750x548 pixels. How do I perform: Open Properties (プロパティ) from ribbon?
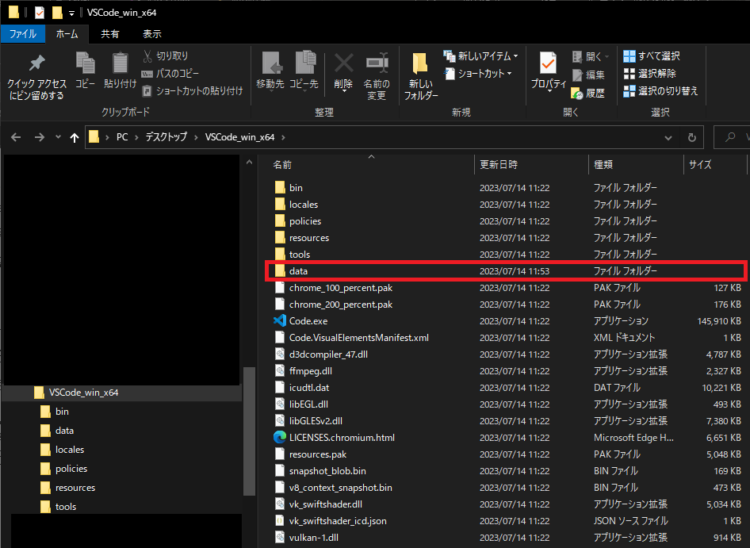548,71
